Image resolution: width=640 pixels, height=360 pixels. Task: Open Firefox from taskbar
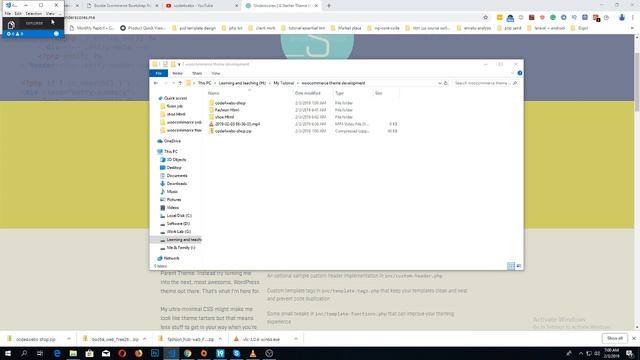point(138,353)
